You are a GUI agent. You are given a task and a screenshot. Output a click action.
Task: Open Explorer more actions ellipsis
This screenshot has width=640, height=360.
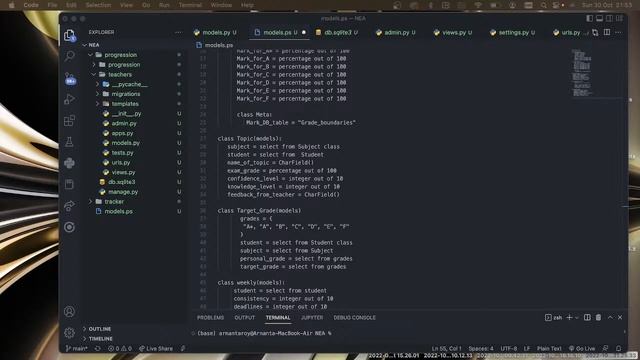179,32
